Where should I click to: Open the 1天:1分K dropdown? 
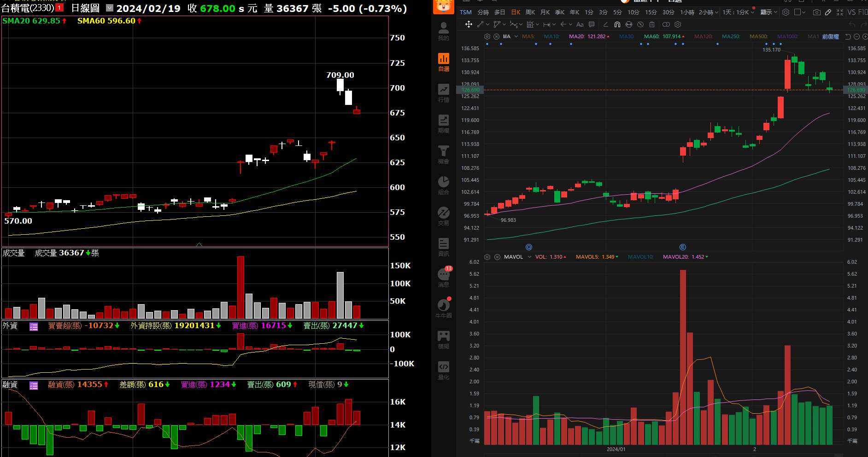pos(739,12)
